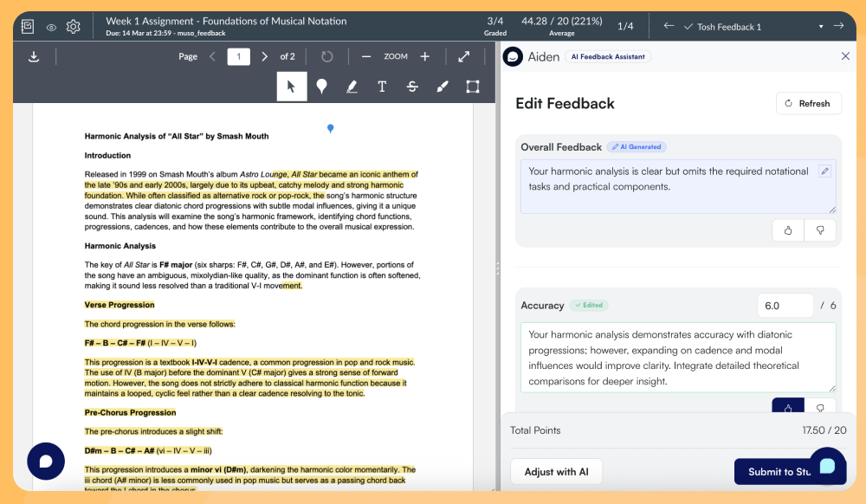
Task: Activate the strikethrough tool
Action: 412,87
